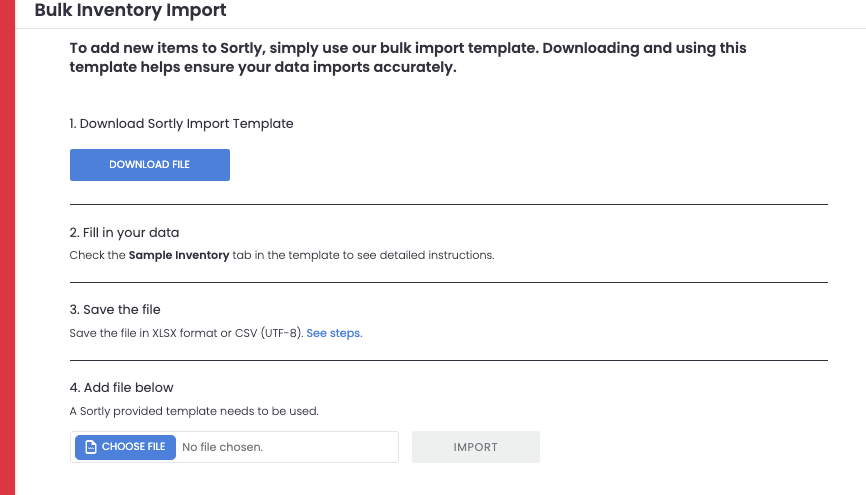The width and height of the screenshot is (866, 495).
Task: Select the Bulk Inventory Import page title
Action: click(130, 11)
